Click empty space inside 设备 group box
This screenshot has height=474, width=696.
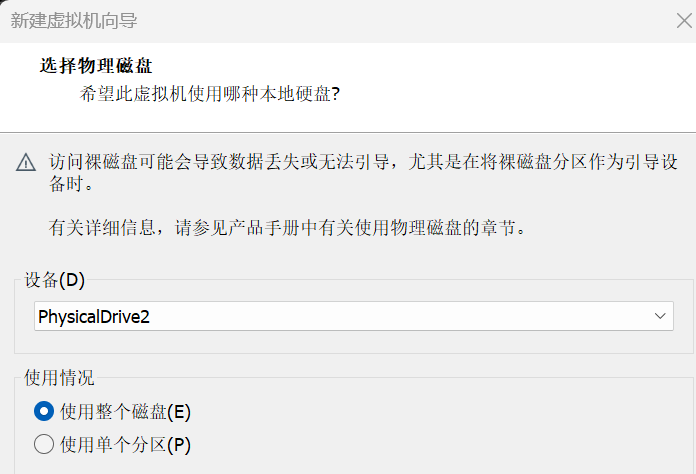pos(350,341)
